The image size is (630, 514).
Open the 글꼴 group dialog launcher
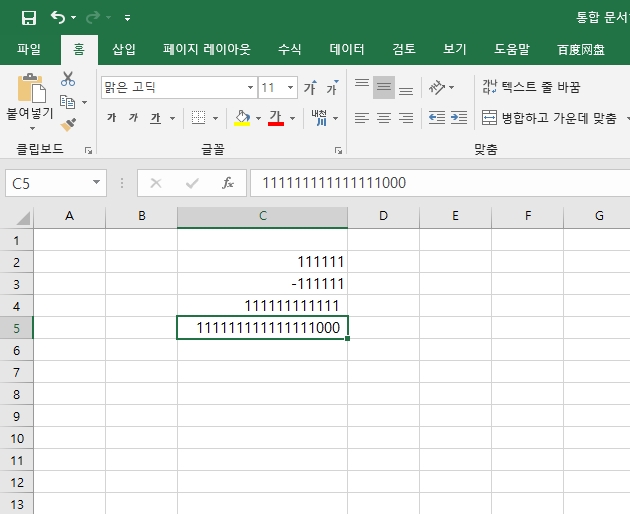click(338, 151)
